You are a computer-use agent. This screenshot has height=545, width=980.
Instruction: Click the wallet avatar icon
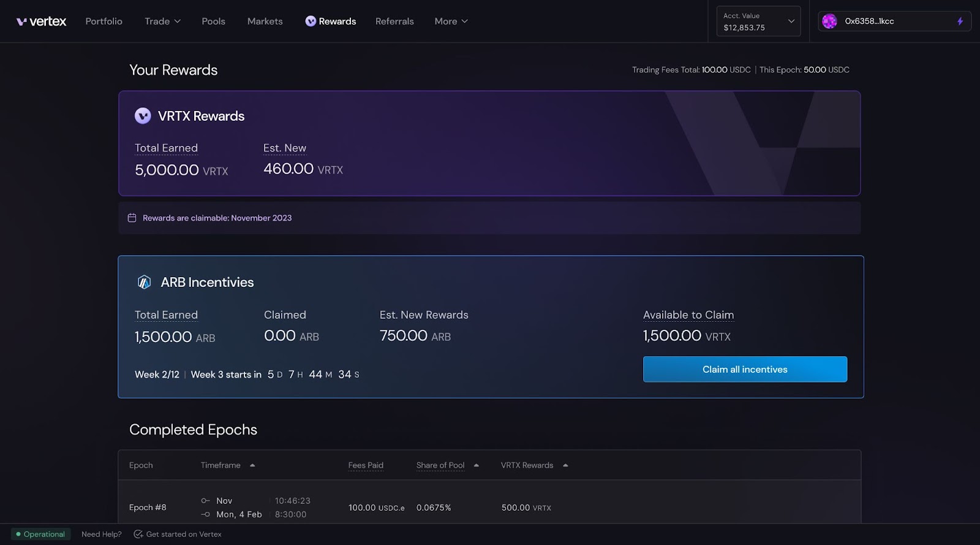[x=829, y=21]
